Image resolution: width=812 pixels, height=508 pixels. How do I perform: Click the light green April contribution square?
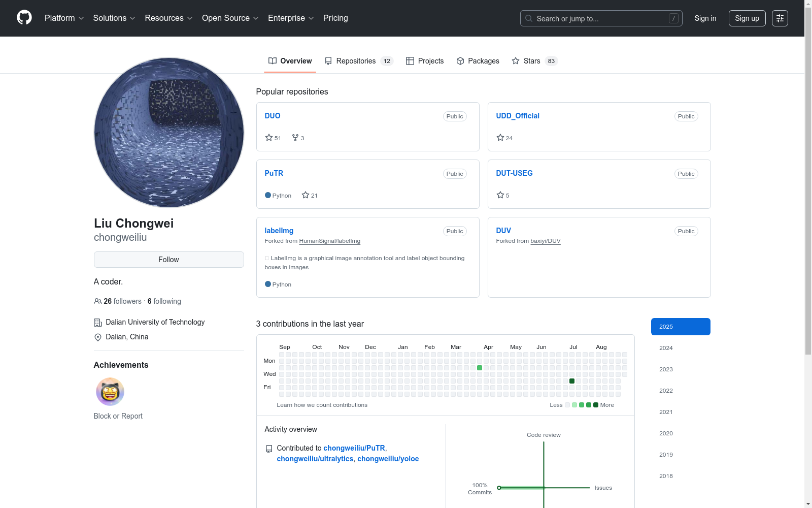[480, 368]
